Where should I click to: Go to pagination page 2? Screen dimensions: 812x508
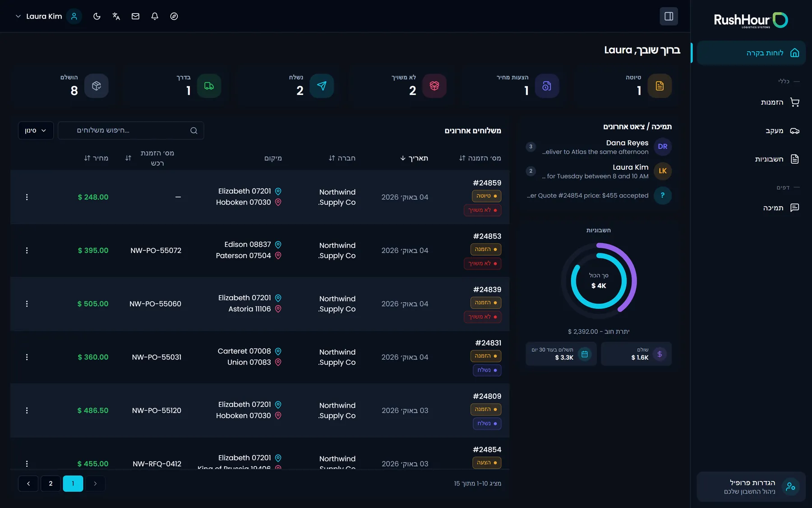click(51, 484)
